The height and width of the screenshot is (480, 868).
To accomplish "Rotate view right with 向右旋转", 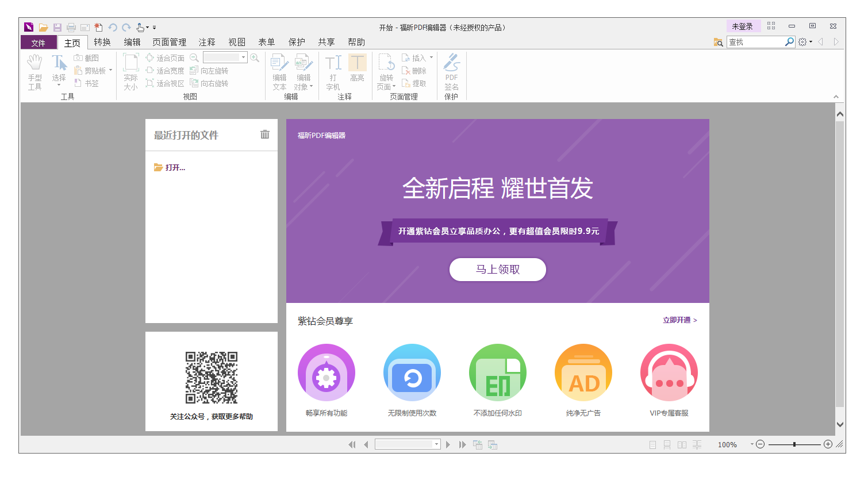I will [209, 83].
